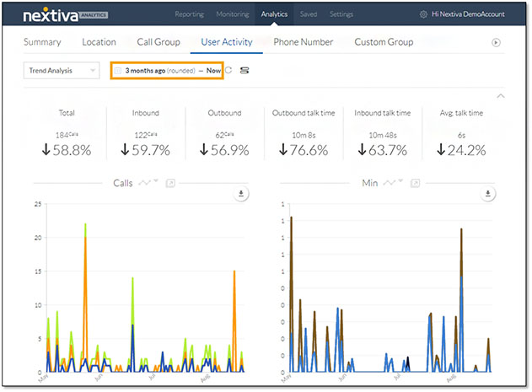Open the Monitoring menu

point(233,14)
